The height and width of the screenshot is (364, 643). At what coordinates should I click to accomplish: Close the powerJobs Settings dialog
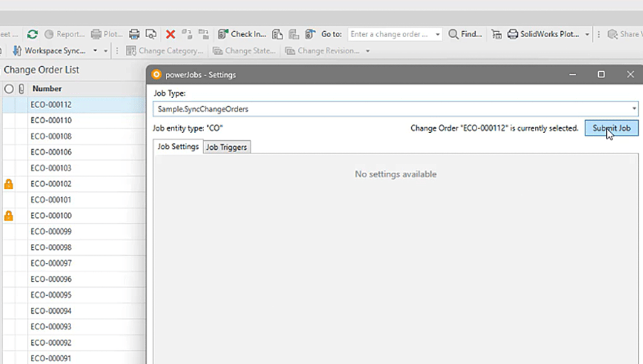click(x=630, y=74)
